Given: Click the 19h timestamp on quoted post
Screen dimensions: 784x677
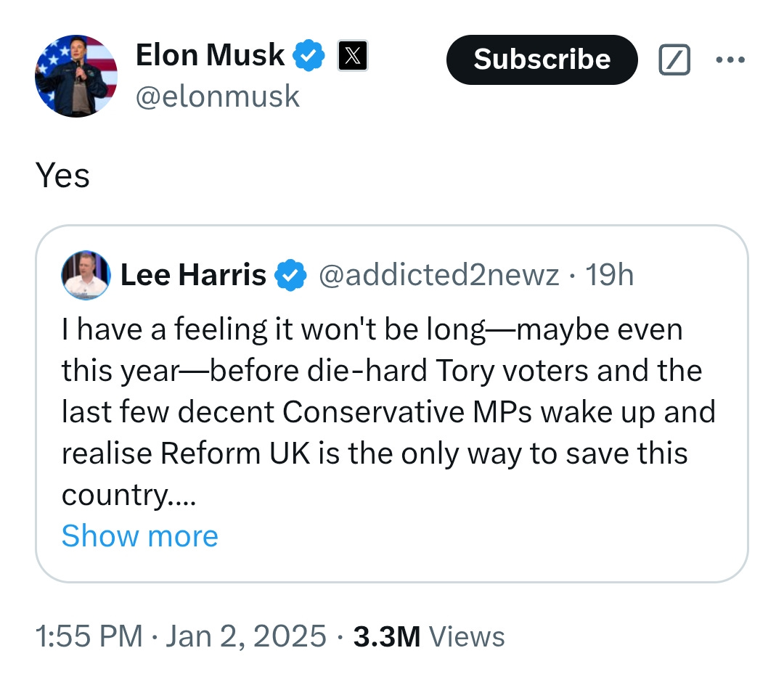Looking at the screenshot, I should pyautogui.click(x=610, y=276).
